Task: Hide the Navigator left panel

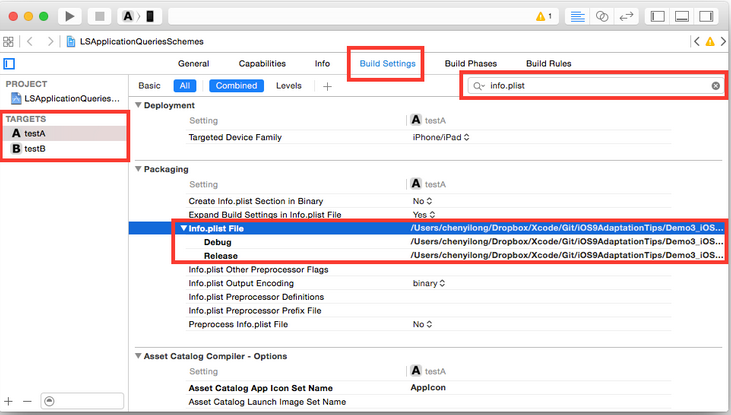Action: pos(657,16)
